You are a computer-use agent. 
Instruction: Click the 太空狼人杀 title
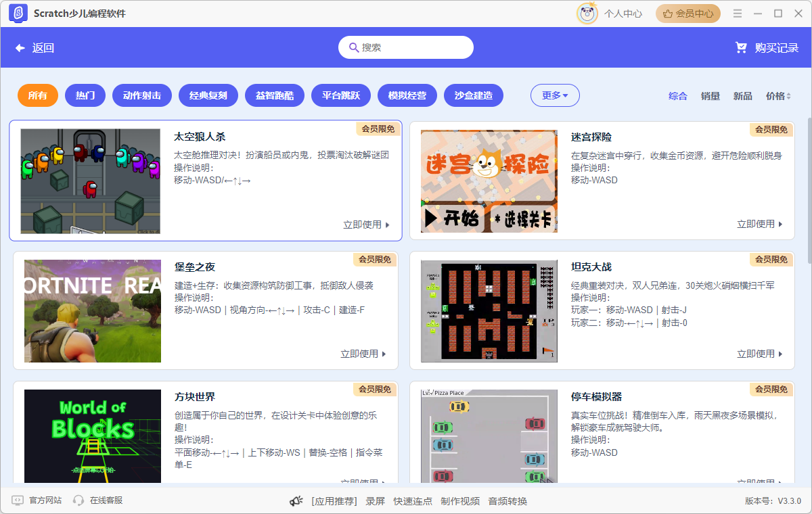(x=200, y=137)
